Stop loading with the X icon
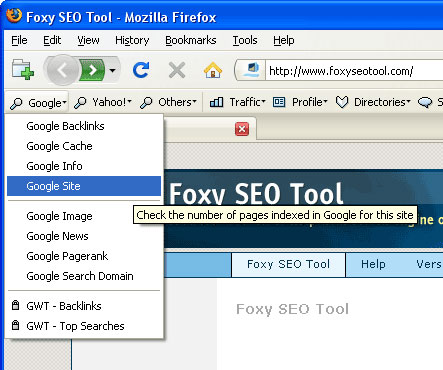The image size is (443, 370). point(177,70)
